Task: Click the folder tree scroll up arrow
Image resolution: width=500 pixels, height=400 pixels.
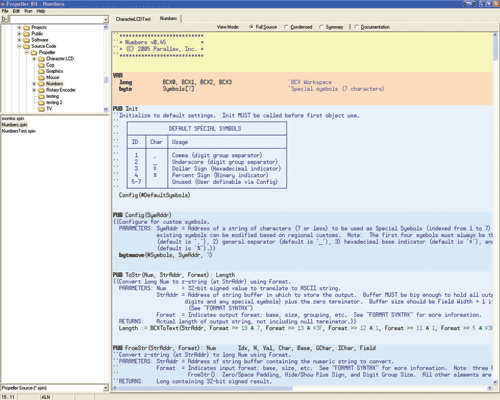Action: pos(106,28)
